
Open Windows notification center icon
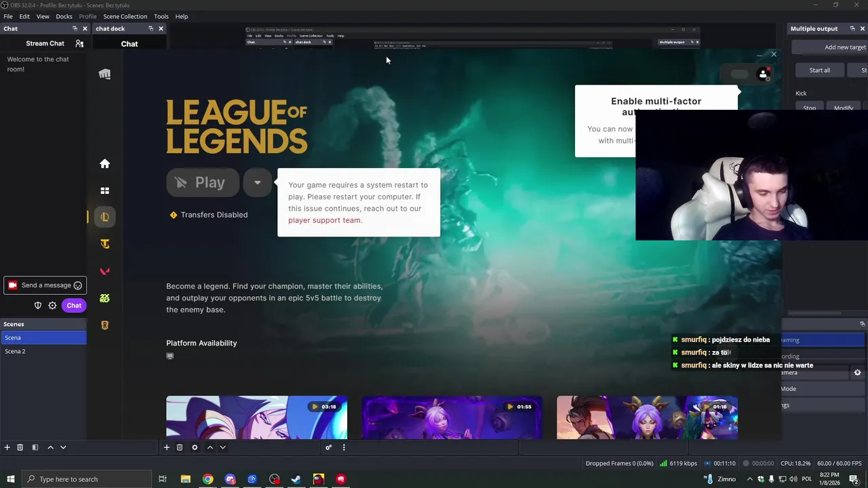coord(854,479)
